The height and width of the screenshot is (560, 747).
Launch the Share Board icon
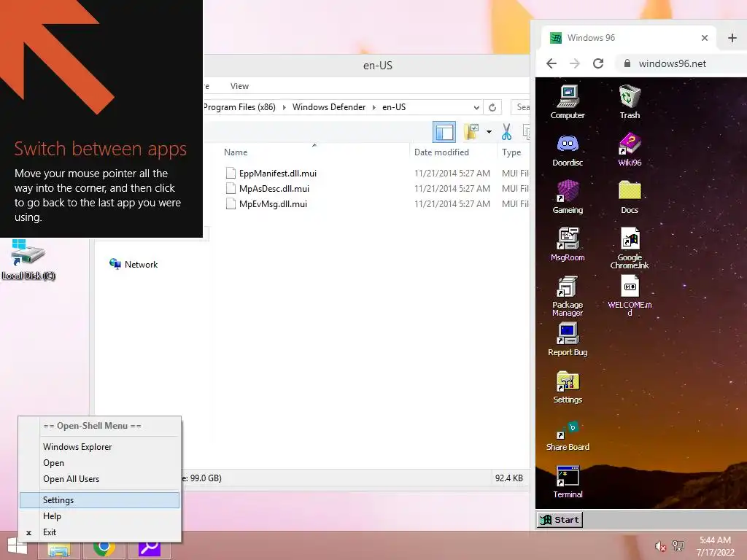click(x=568, y=435)
